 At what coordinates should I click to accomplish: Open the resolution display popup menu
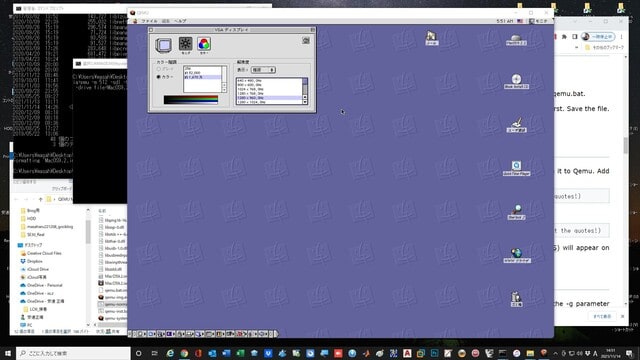(263, 70)
